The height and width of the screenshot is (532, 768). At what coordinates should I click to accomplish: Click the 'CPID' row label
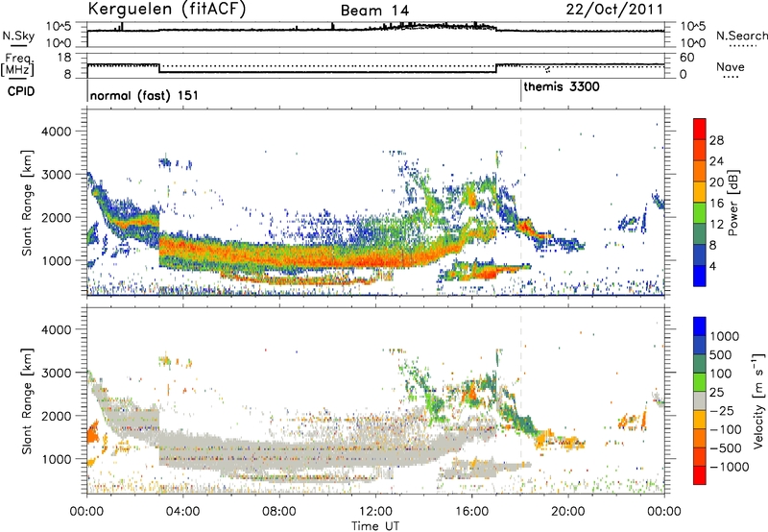pyautogui.click(x=21, y=91)
